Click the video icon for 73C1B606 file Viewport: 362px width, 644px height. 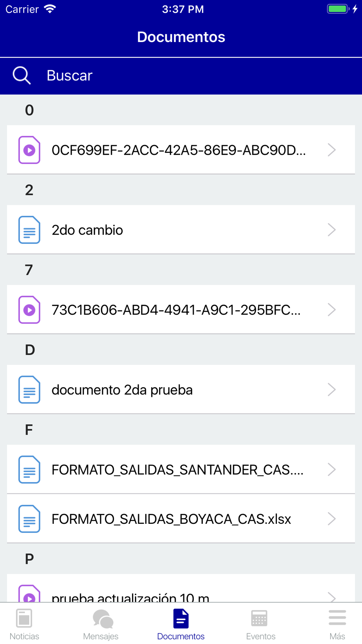pos(29,310)
